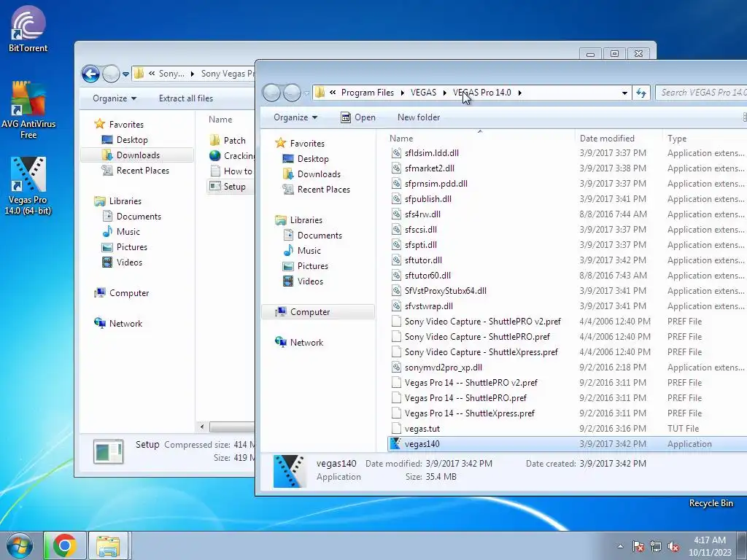Select the sfmarket2.dll file
The image size is (747, 560).
click(429, 168)
